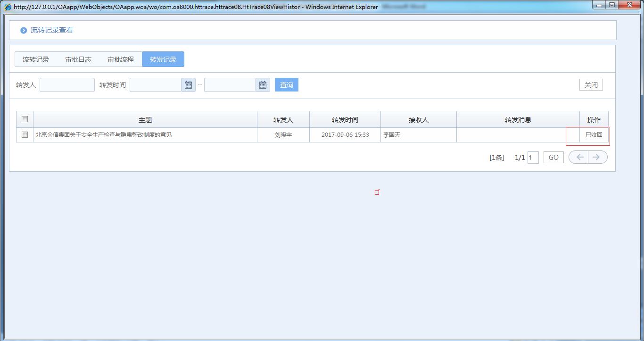Go to the previous page arrow

point(578,157)
